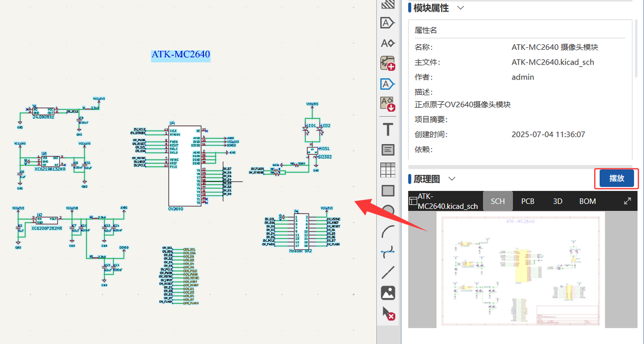
Task: Select the Draw Arc tool
Action: [x=388, y=232]
